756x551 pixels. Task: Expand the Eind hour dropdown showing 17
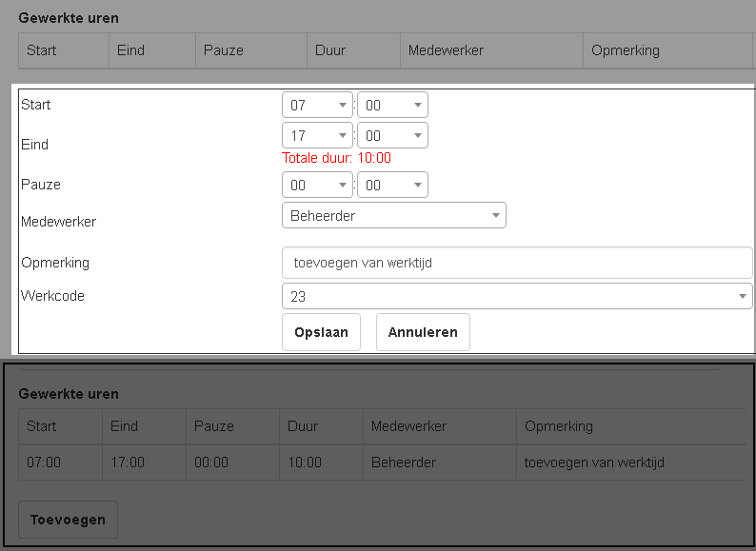317,136
